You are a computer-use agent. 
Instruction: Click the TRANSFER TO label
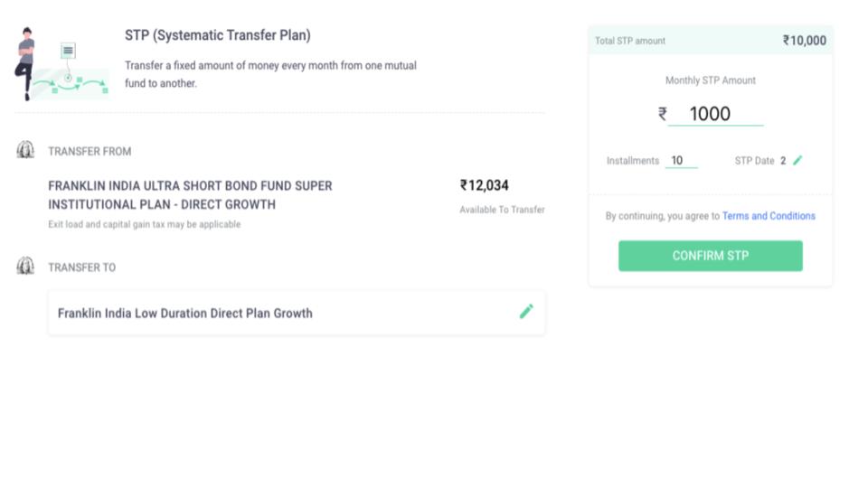[82, 267]
